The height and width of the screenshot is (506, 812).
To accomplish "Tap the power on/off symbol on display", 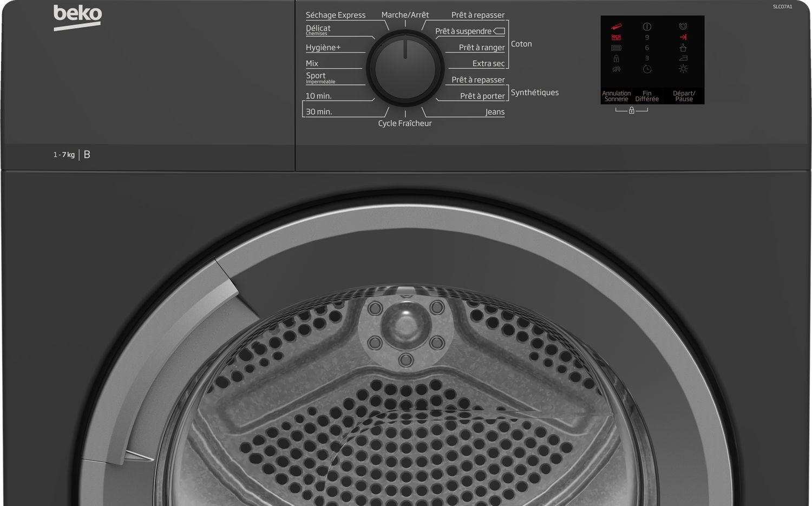I will 647,27.
